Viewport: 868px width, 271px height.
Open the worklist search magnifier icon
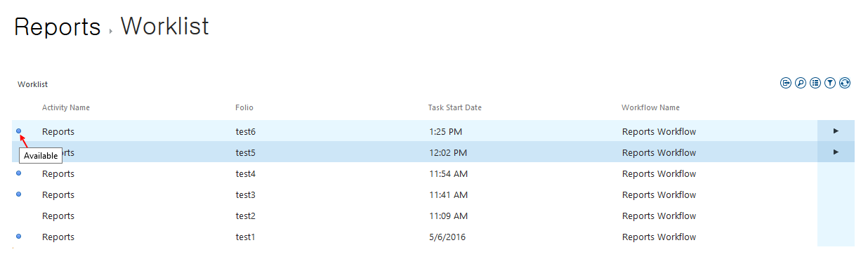click(x=801, y=83)
